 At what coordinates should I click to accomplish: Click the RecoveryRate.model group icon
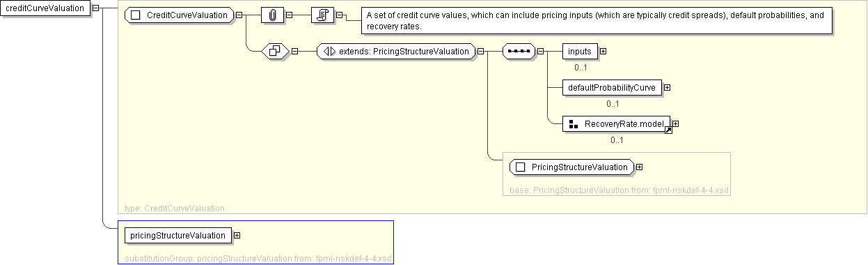[574, 124]
